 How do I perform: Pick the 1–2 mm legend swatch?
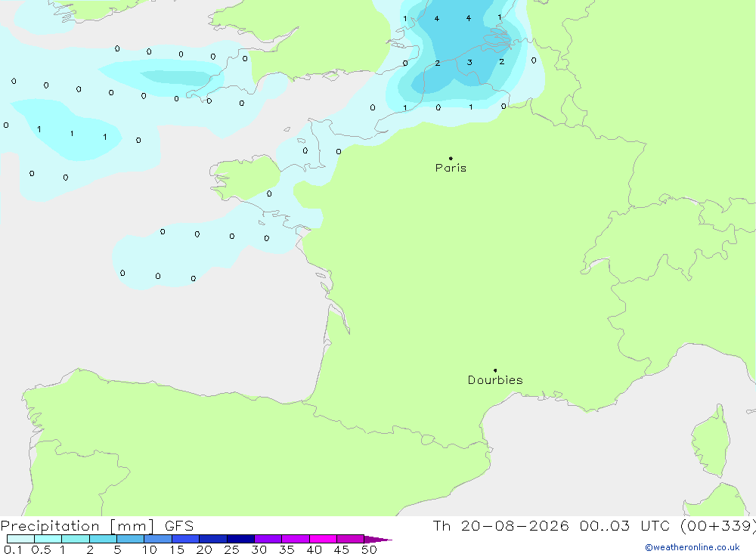point(75,539)
